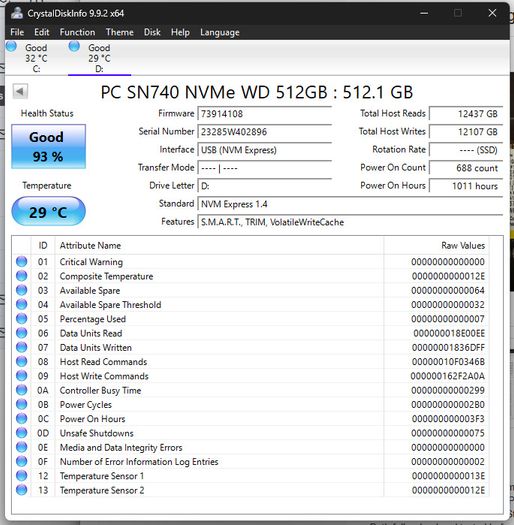
Task: Open the Theme menu
Action: tap(120, 32)
